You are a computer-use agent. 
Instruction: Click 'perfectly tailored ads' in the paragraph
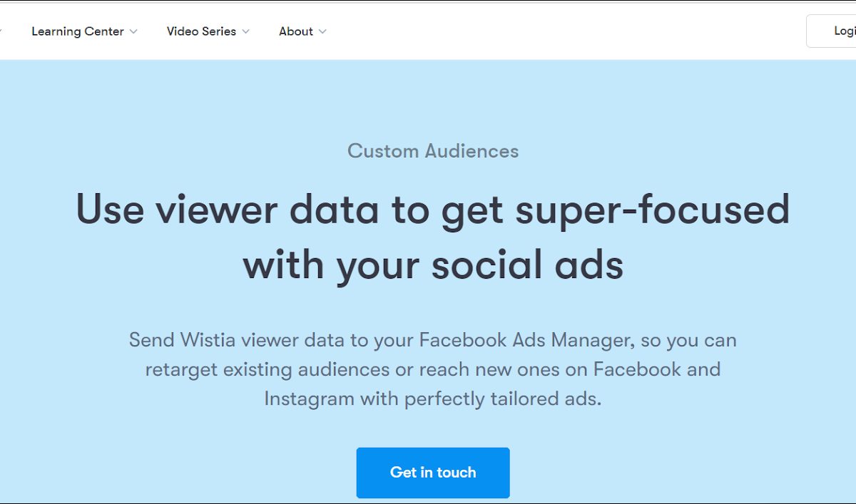point(503,398)
